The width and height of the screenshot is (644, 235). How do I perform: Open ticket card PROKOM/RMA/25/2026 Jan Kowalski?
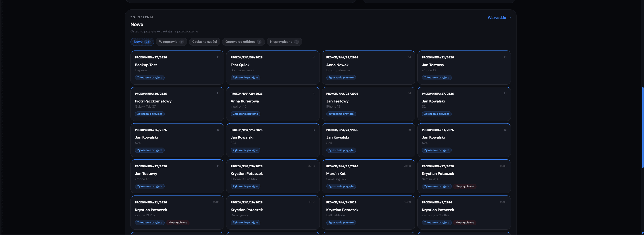pyautogui.click(x=273, y=140)
